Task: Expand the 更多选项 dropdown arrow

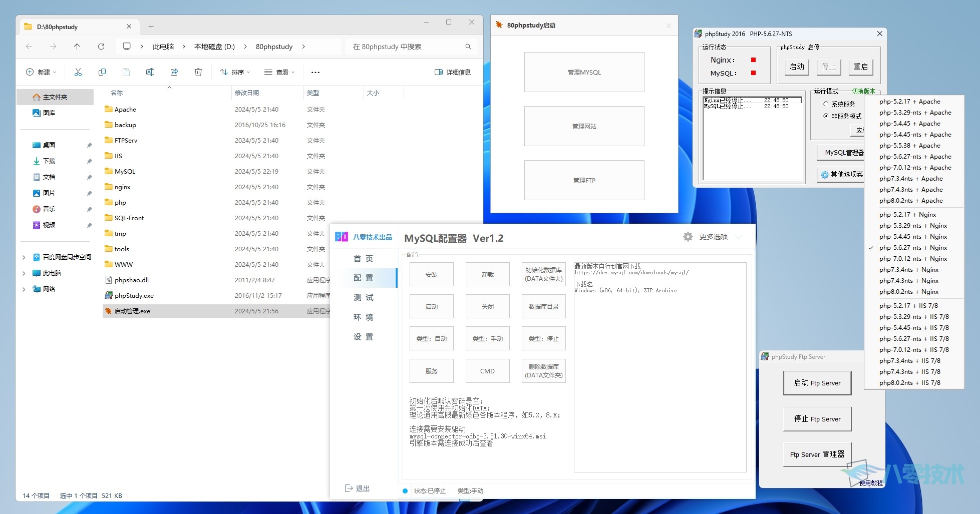Action: [739, 237]
